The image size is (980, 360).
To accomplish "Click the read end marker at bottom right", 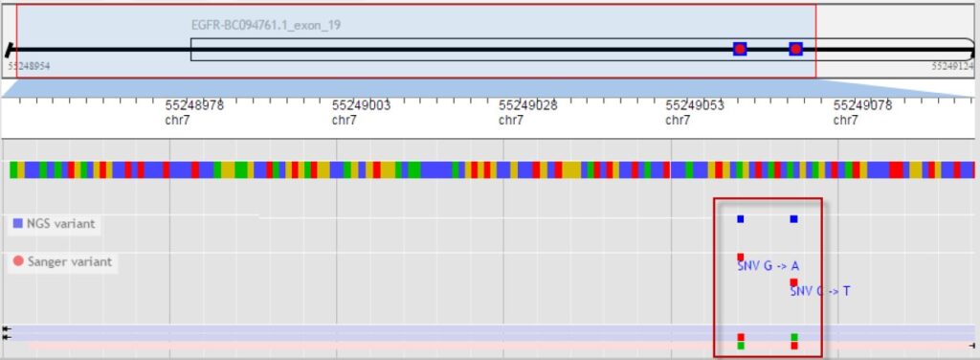I will click(972, 345).
